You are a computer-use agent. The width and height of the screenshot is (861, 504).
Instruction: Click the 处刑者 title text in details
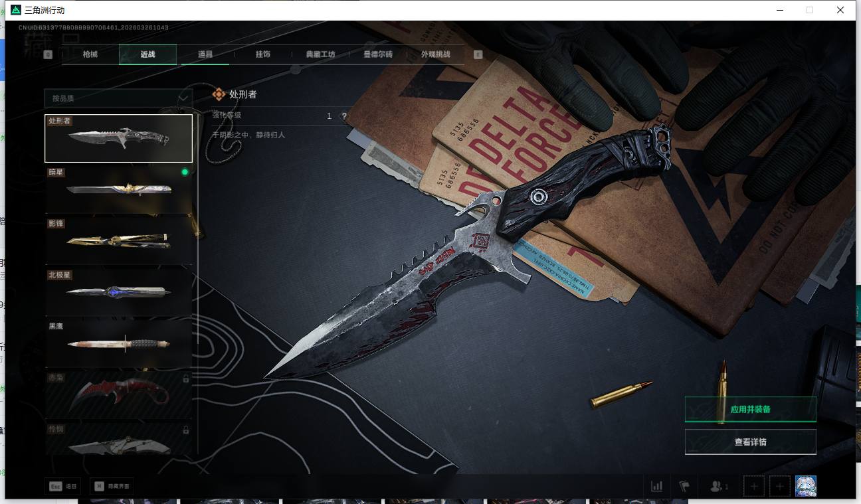[242, 94]
